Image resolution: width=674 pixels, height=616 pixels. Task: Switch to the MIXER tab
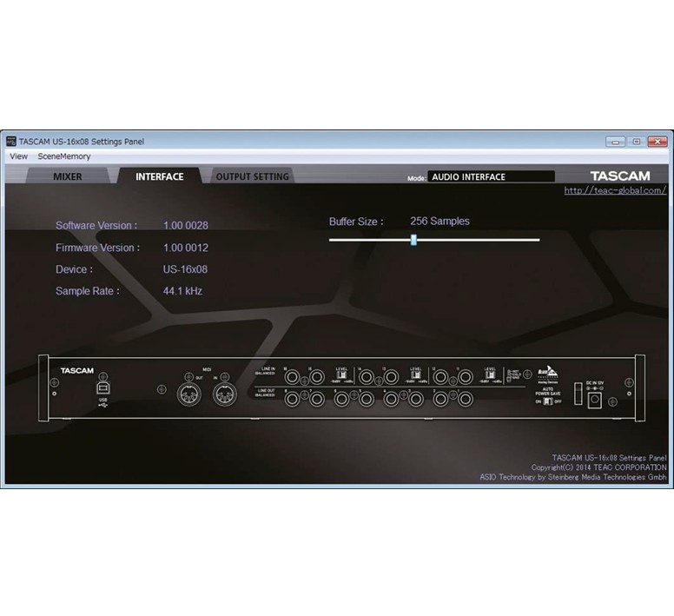68,176
